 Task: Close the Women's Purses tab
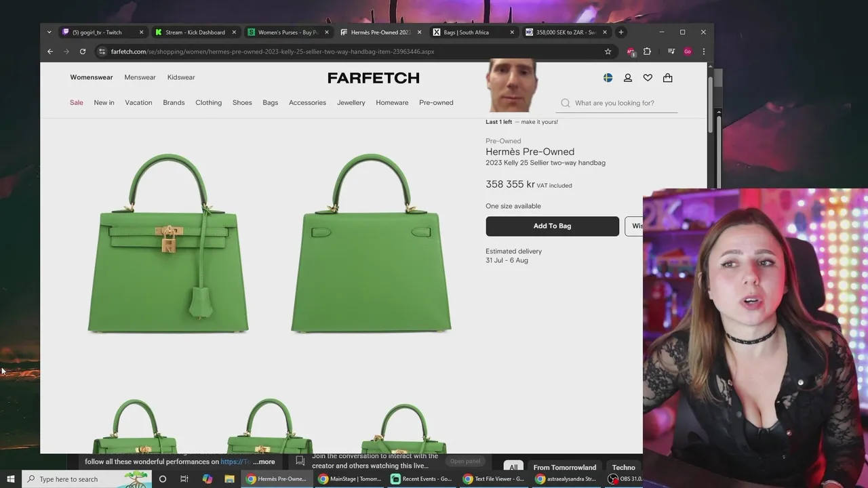(327, 32)
